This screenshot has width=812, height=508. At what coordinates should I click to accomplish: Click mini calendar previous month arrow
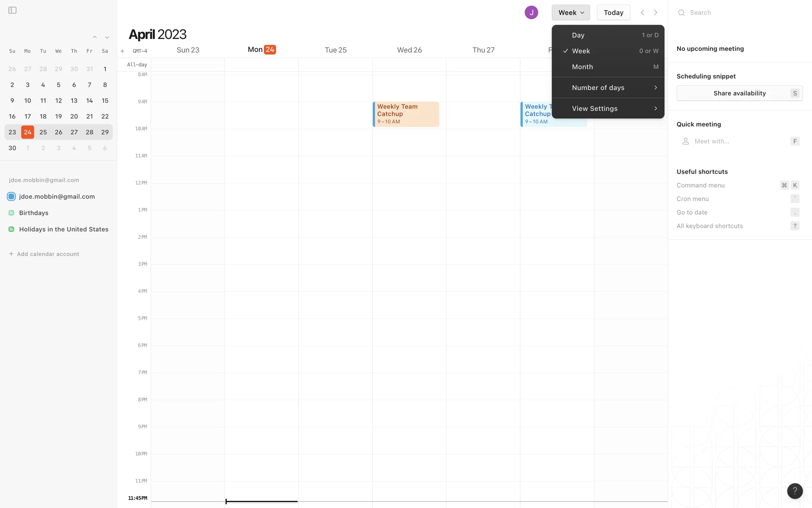95,37
